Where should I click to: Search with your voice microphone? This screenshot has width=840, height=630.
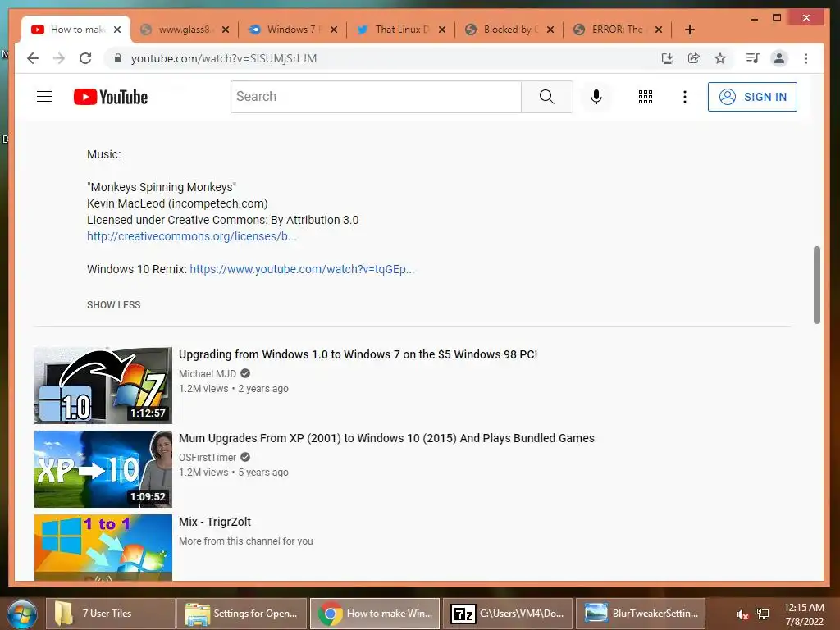point(596,97)
